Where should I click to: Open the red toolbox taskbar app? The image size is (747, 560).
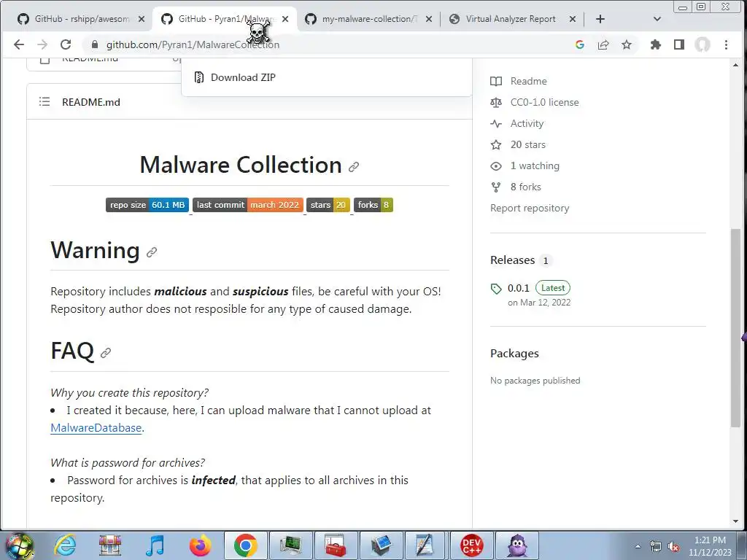pyautogui.click(x=336, y=545)
